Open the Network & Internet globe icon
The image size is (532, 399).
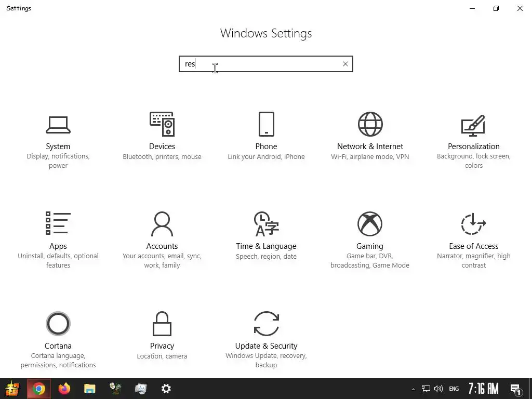pos(370,124)
